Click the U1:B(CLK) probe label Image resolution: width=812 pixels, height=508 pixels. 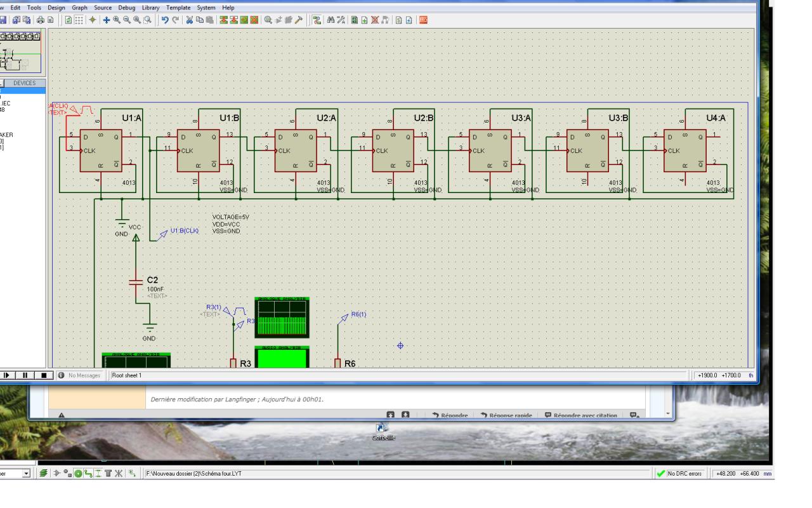(x=184, y=231)
